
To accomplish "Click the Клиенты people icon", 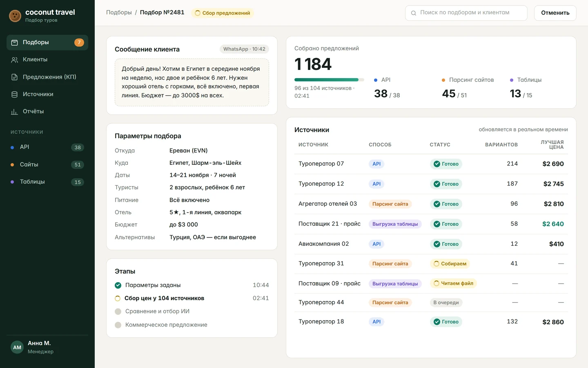I will (x=14, y=60).
